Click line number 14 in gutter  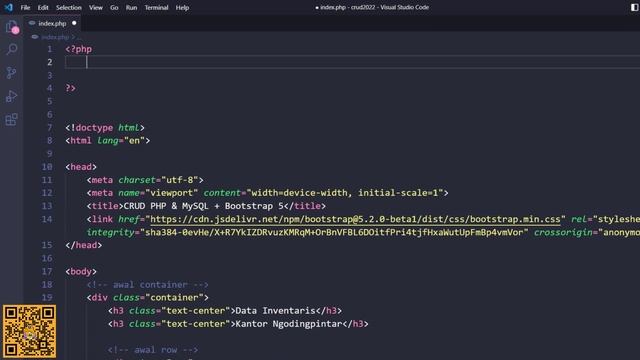tap(47, 219)
